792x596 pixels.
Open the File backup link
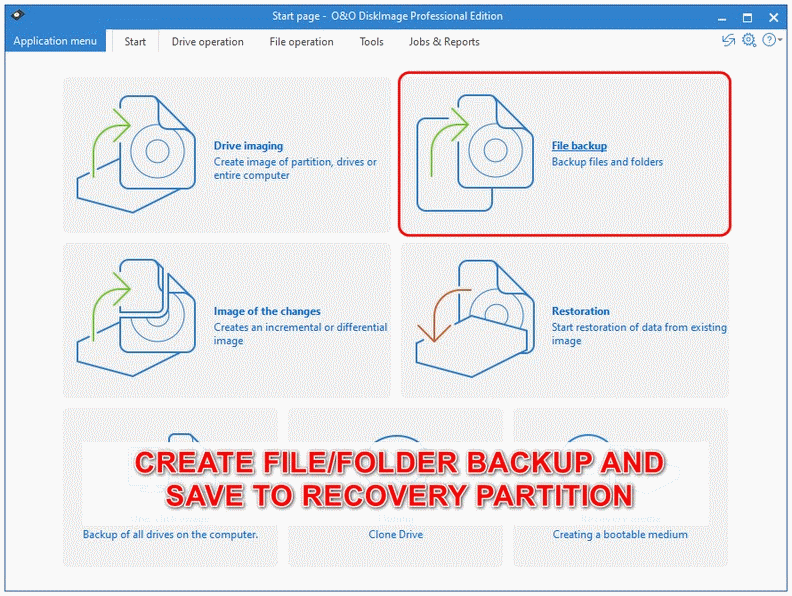[x=579, y=146]
